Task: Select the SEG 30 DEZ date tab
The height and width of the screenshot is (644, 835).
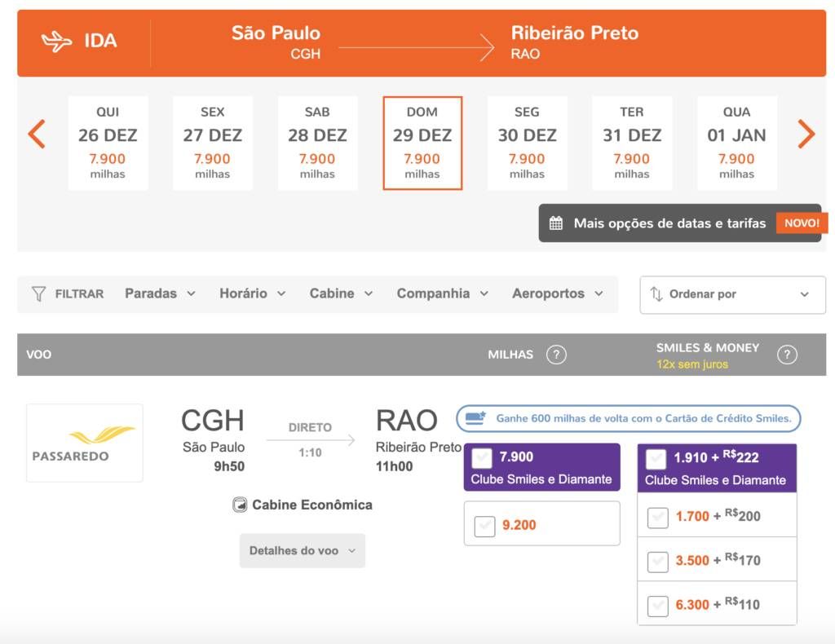Action: pyautogui.click(x=528, y=143)
